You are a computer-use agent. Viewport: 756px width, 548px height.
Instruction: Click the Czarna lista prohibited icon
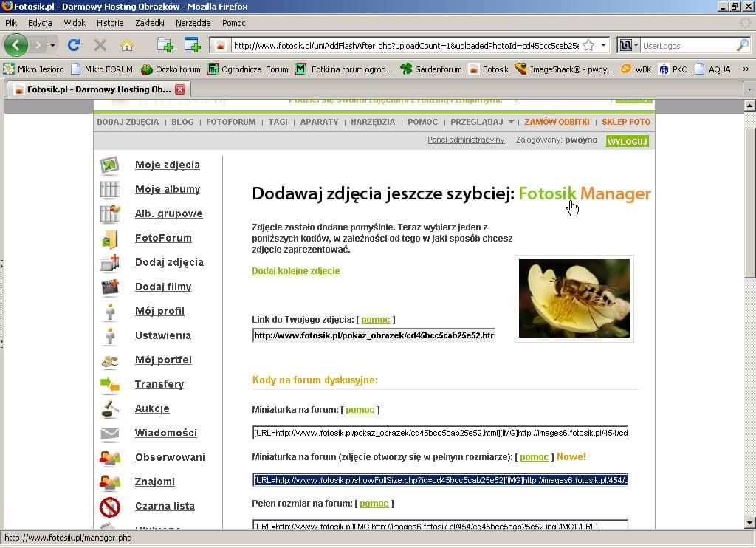[109, 507]
